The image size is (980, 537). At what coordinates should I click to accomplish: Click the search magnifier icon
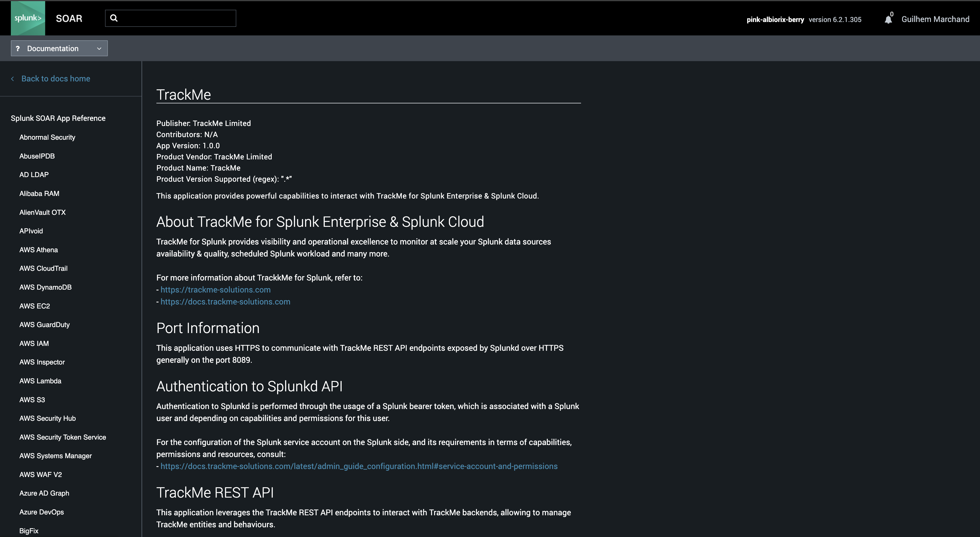click(x=114, y=18)
